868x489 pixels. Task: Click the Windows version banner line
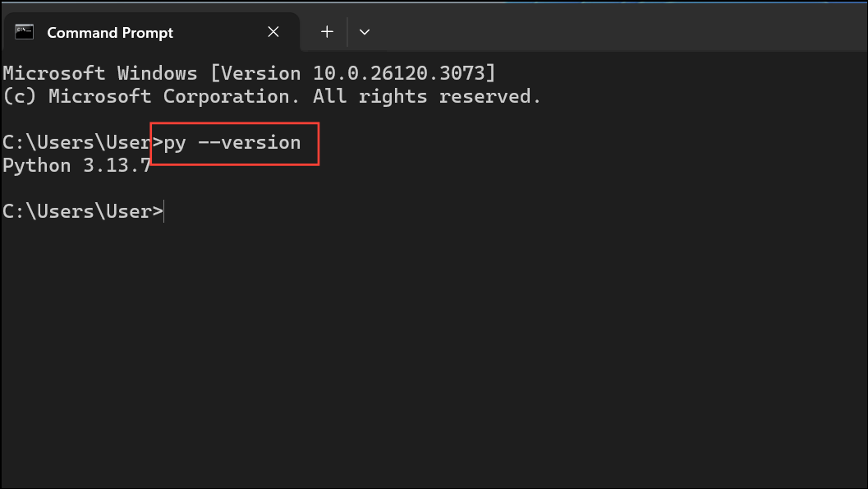coord(246,72)
